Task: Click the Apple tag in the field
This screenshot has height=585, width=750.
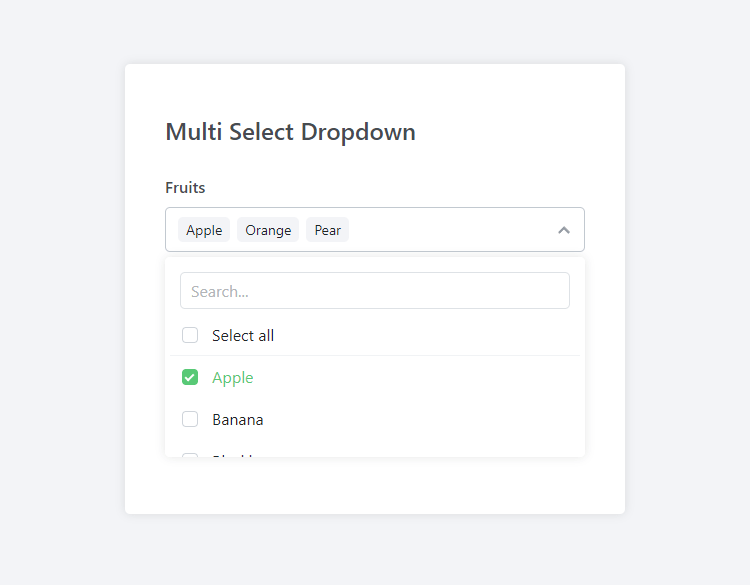Action: (x=204, y=230)
